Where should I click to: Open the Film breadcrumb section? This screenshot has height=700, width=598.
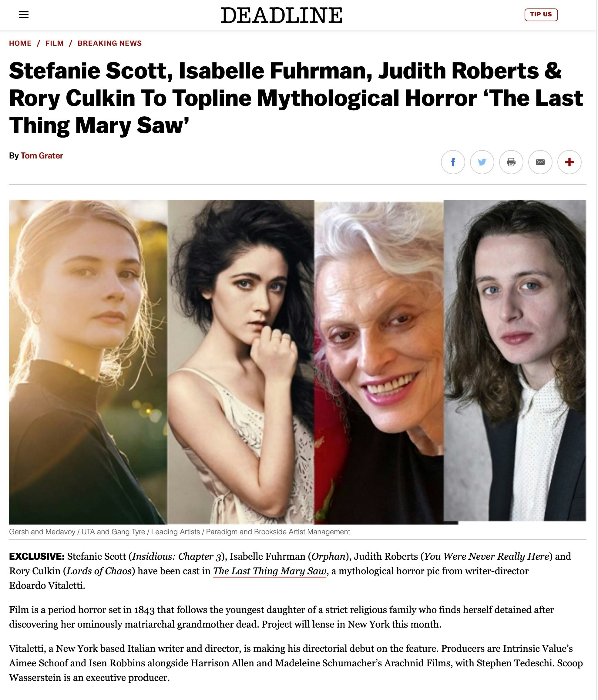pyautogui.click(x=55, y=43)
